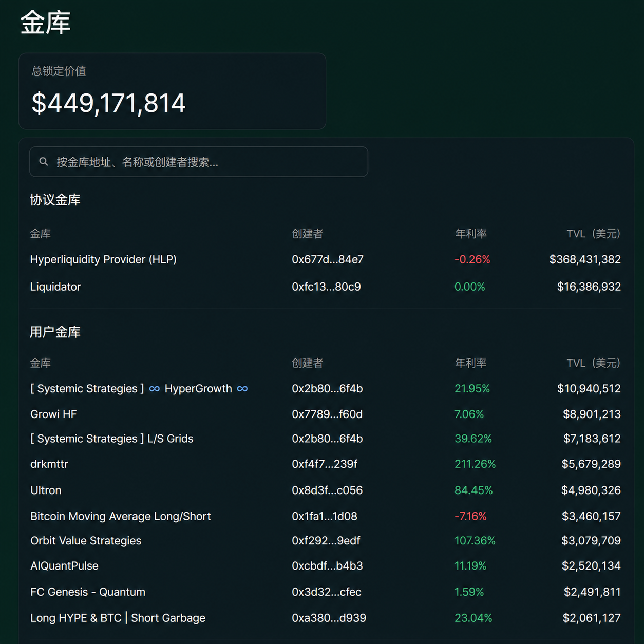Click infinity icon before HyperGrowth

[154, 389]
